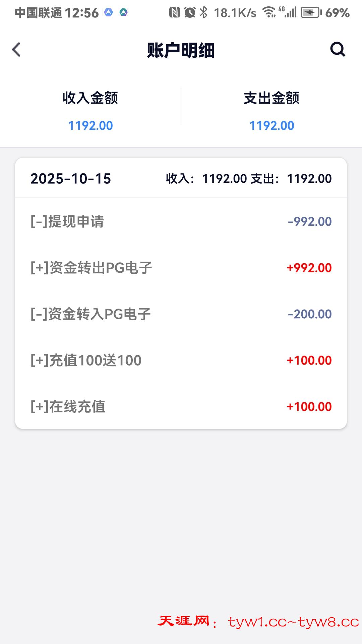Tap the tyw1.cc~tyw8.cc watermark link
The width and height of the screenshot is (362, 644).
(293, 622)
